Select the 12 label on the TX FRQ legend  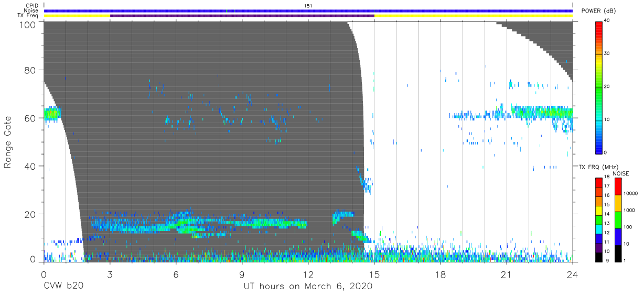pos(606,233)
